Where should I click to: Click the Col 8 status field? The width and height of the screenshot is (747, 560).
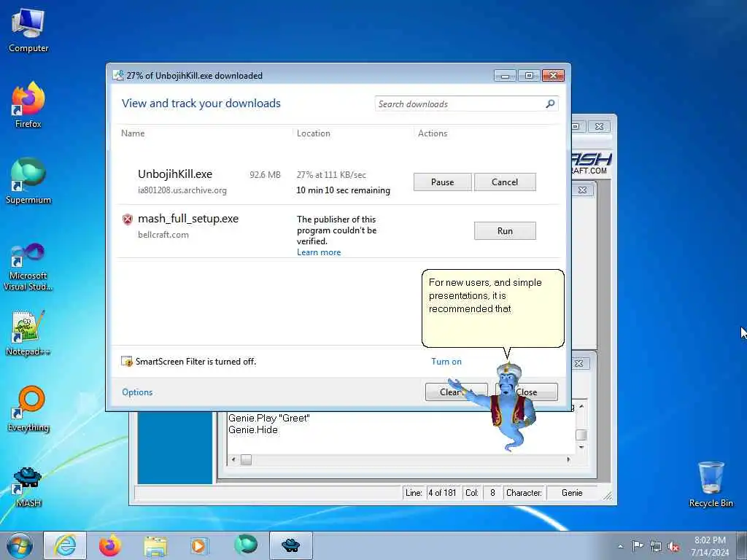(492, 493)
